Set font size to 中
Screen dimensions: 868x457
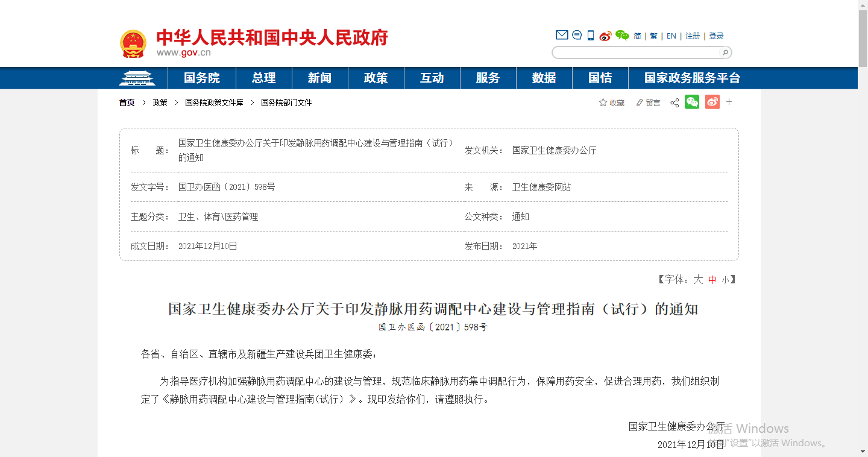tap(712, 280)
